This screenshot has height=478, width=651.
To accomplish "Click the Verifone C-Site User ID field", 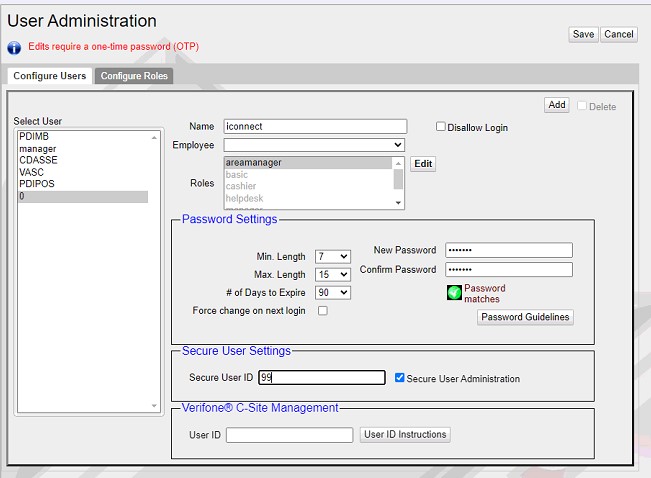I will click(289, 435).
